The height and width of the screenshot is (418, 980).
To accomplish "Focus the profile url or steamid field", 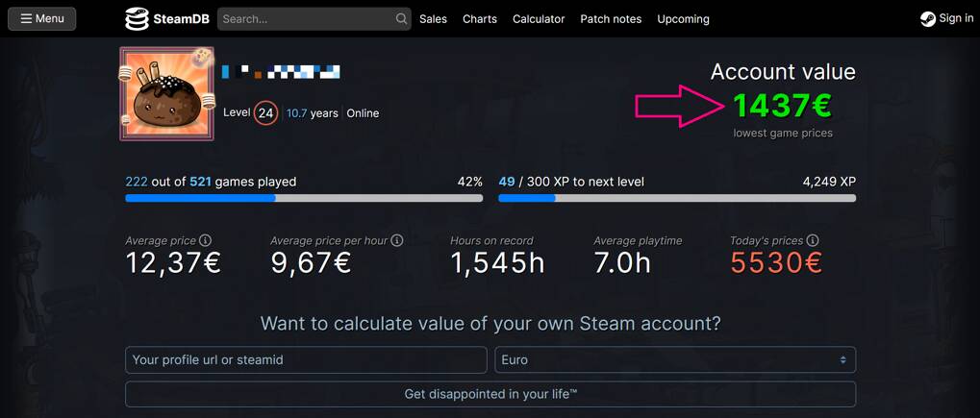I will pos(306,359).
